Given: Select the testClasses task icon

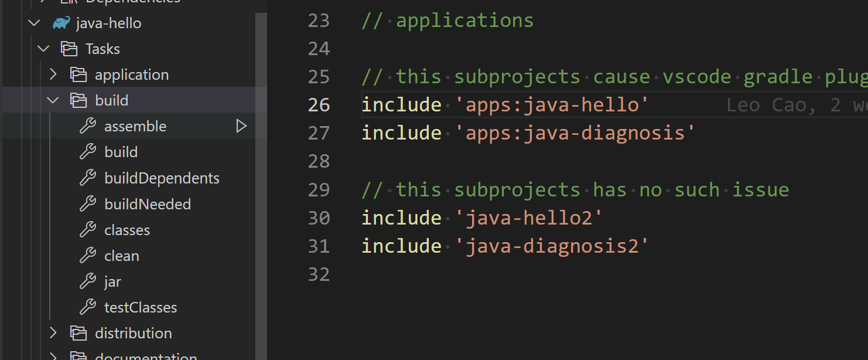Looking at the screenshot, I should coord(88,307).
